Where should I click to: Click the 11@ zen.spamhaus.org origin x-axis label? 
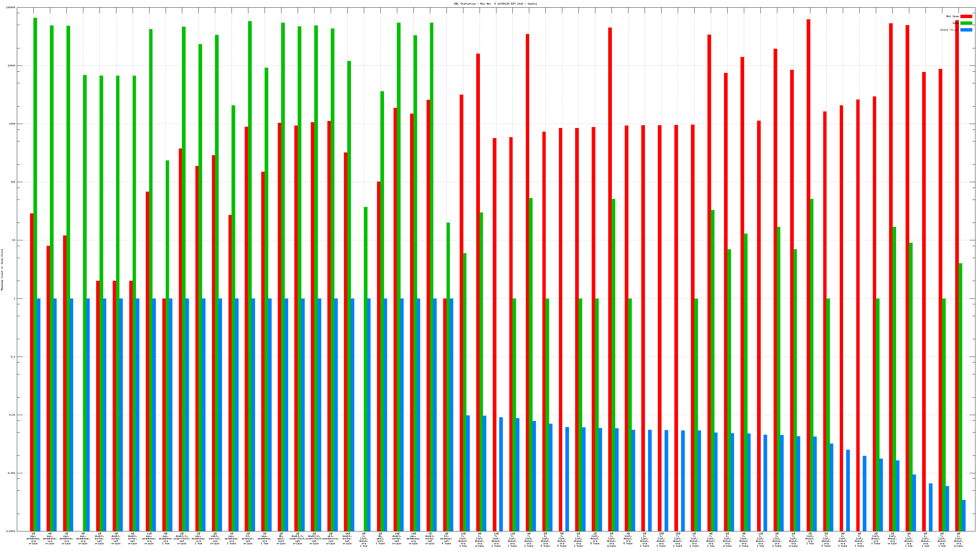[x=149, y=538]
